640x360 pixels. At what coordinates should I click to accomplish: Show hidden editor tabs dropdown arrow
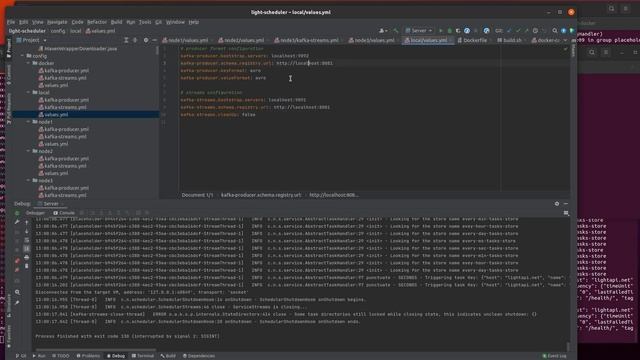coord(565,40)
